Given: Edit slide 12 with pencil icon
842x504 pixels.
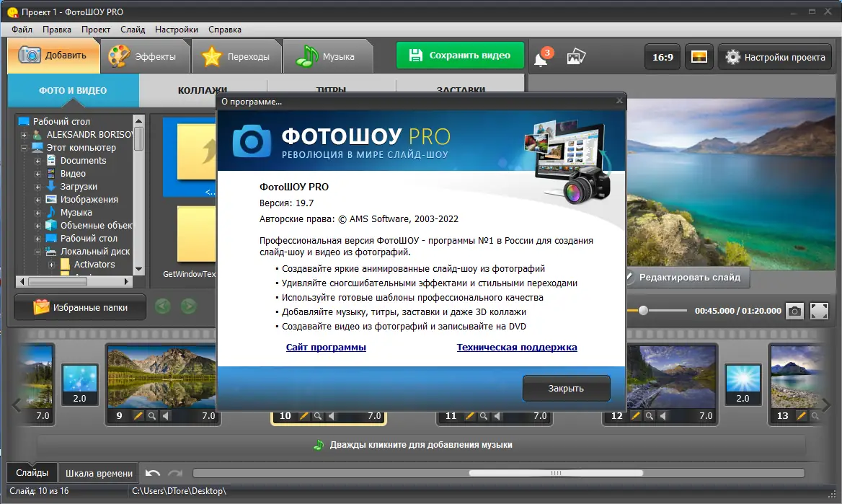Looking at the screenshot, I should coord(636,416).
